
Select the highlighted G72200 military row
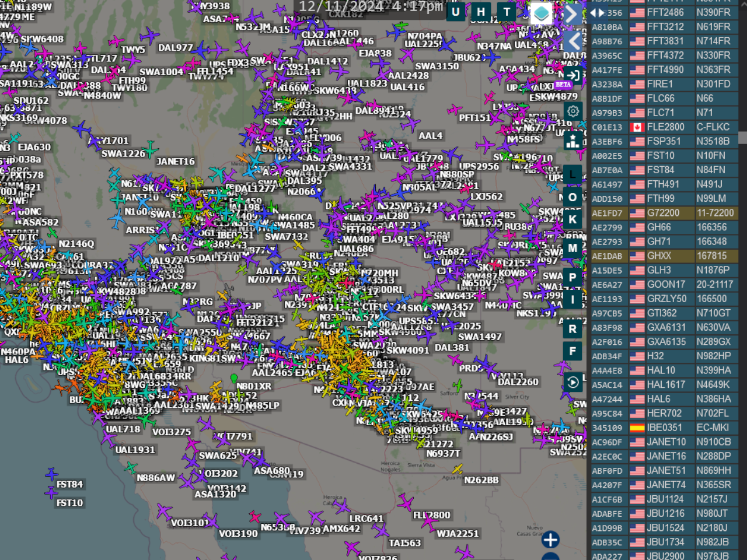point(664,213)
